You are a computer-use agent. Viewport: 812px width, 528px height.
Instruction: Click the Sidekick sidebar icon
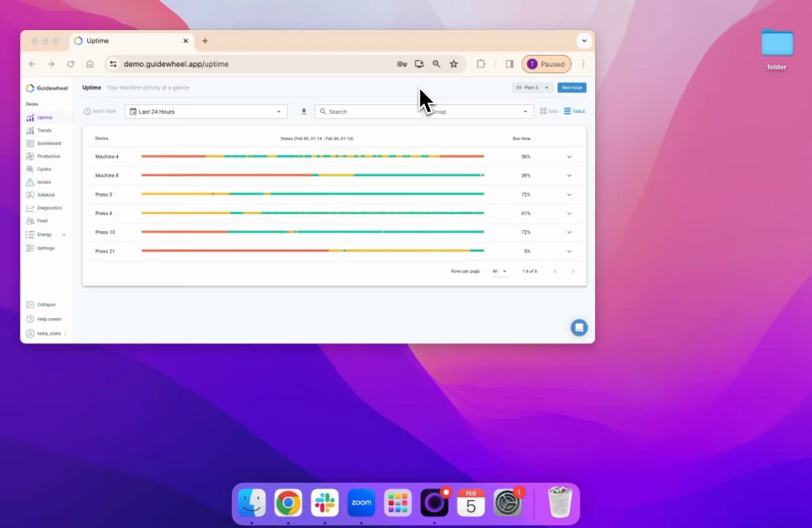point(30,195)
